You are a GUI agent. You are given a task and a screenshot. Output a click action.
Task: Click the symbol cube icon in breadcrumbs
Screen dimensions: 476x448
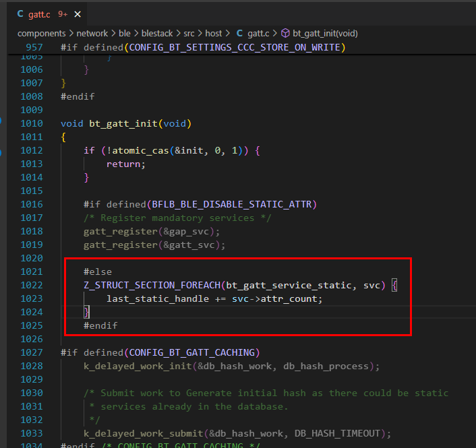[285, 33]
